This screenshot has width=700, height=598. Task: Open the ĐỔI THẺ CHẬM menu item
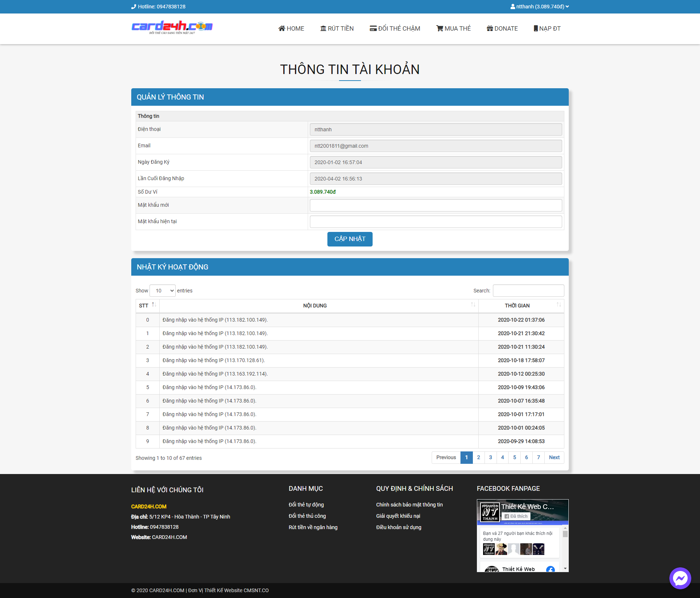395,28
